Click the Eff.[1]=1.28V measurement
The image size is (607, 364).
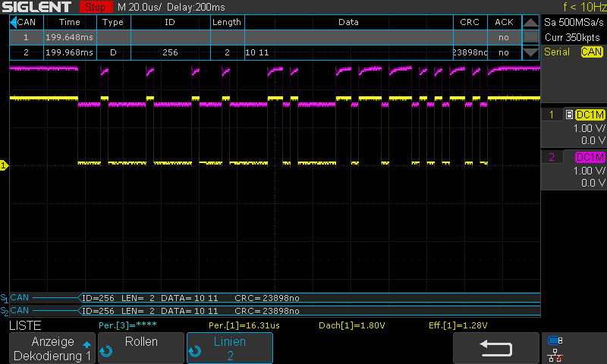coord(458,325)
